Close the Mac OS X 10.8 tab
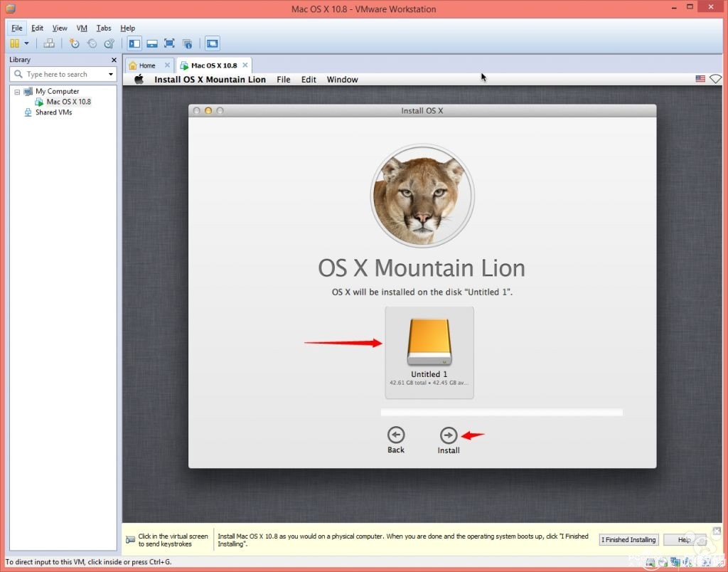 click(x=245, y=65)
